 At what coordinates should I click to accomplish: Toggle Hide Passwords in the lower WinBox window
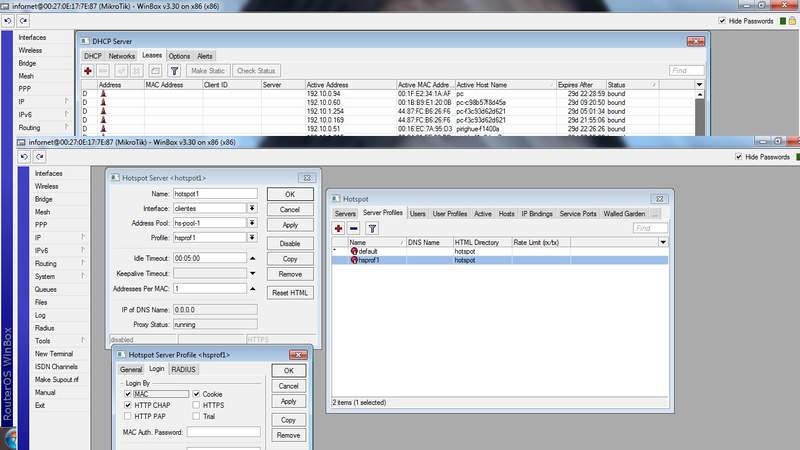[738, 157]
